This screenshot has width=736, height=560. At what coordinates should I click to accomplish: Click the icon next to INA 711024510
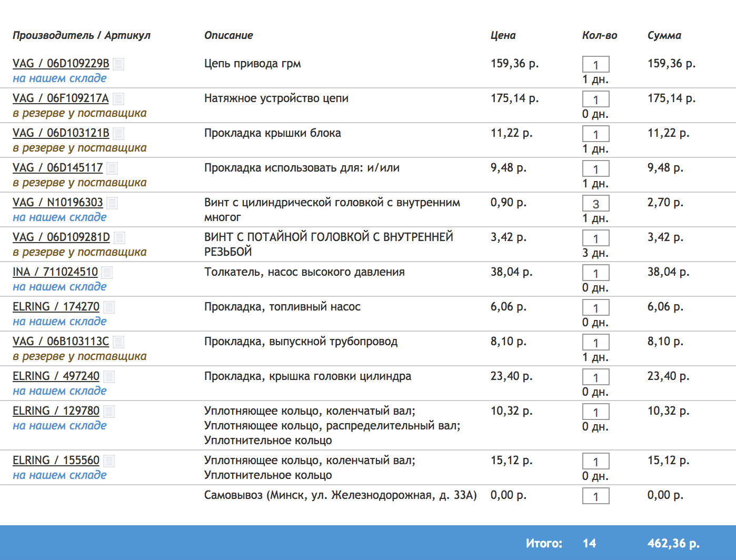(107, 273)
